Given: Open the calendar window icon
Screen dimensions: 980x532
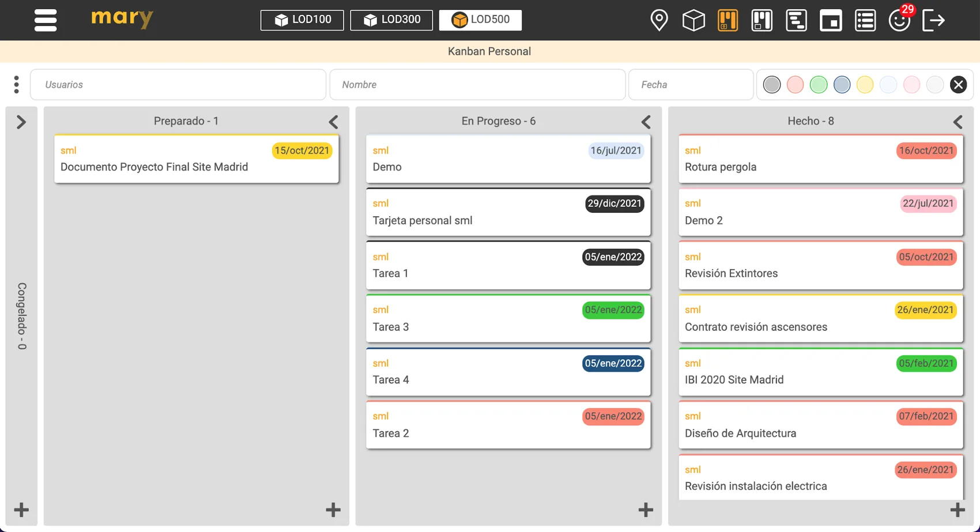Looking at the screenshot, I should (x=831, y=20).
